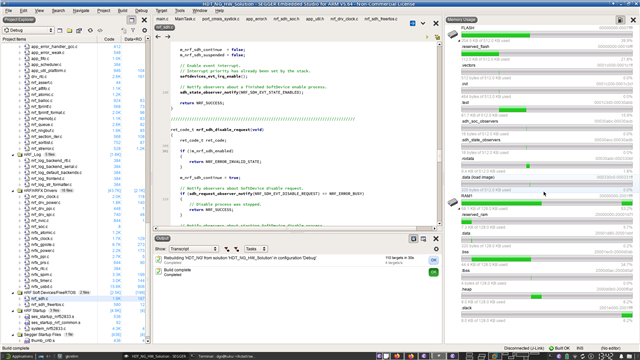Click the Build complete task icon

tap(158, 271)
